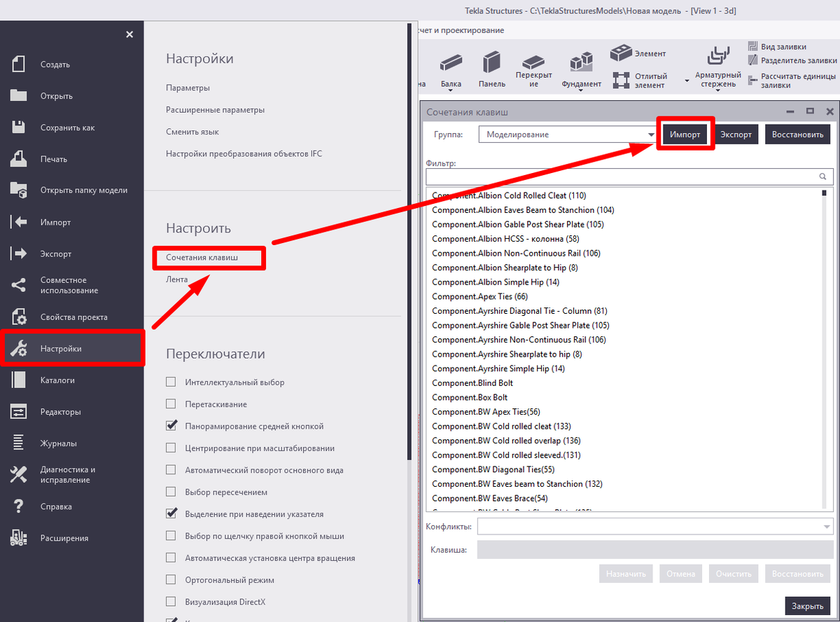Click the Открыть папку модели icon
The width and height of the screenshot is (840, 622).
point(18,190)
